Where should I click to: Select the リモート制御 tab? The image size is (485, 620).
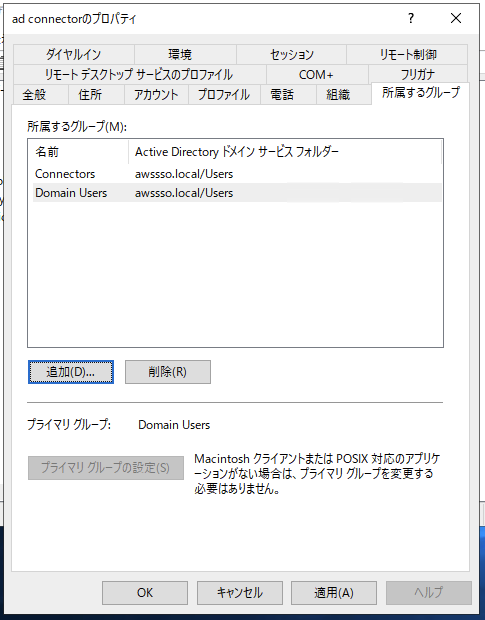click(407, 54)
